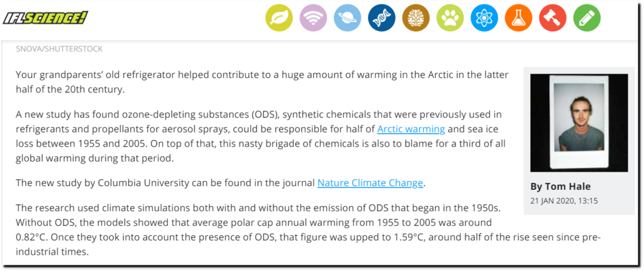
Task: Click the 21 JAN 2020 publish date
Action: coord(564,201)
